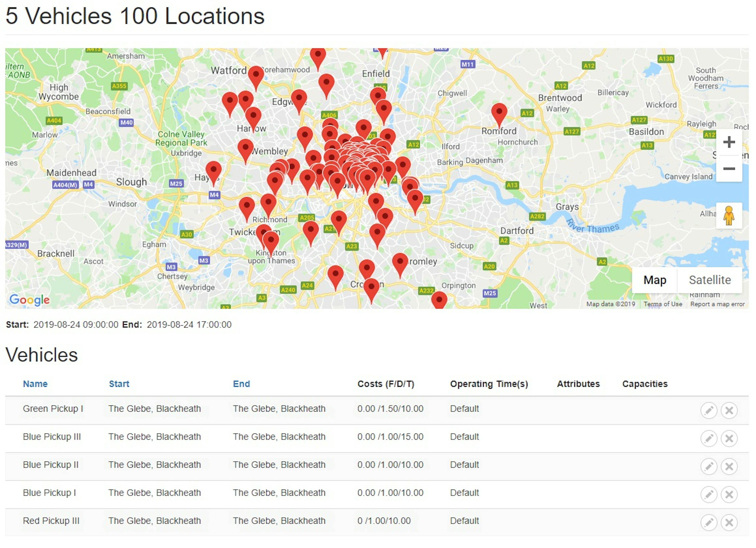Delete the Green Pickup I vehicle

coord(729,410)
